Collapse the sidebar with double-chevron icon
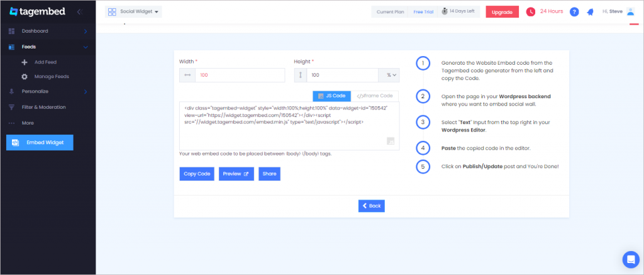 pos(80,12)
